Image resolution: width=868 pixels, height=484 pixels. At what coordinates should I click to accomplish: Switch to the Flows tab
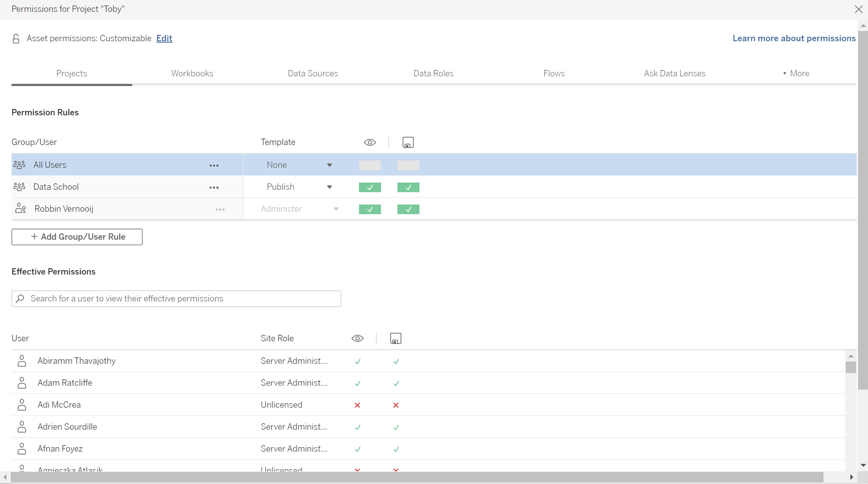click(x=554, y=73)
